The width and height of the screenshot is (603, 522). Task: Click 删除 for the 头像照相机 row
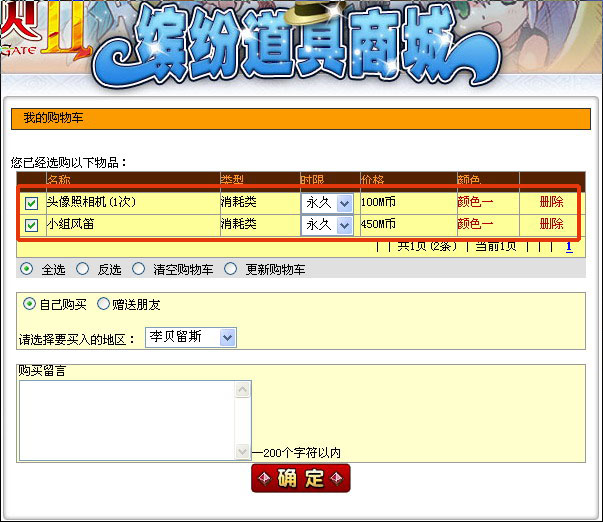point(551,202)
